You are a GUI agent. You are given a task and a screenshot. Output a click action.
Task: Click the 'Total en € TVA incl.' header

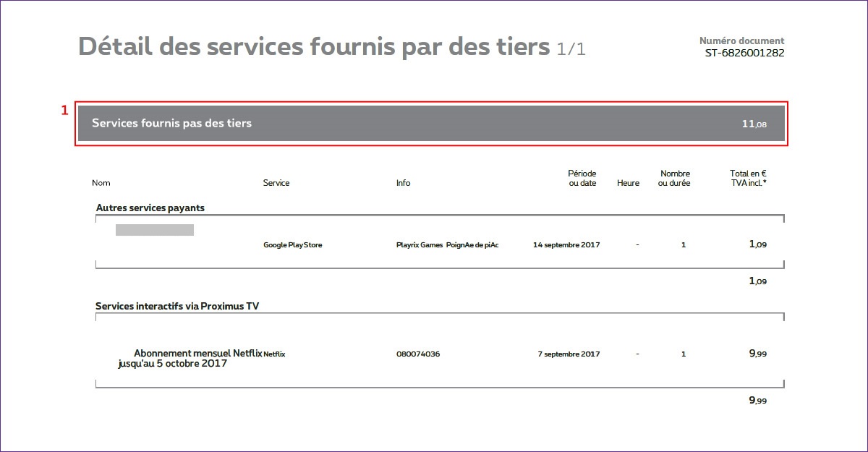(x=748, y=178)
